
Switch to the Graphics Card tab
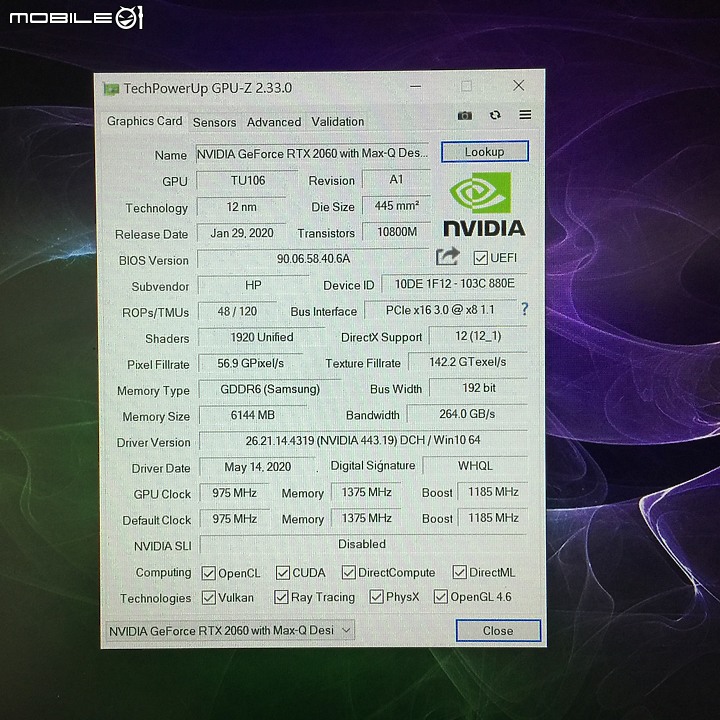tap(144, 121)
